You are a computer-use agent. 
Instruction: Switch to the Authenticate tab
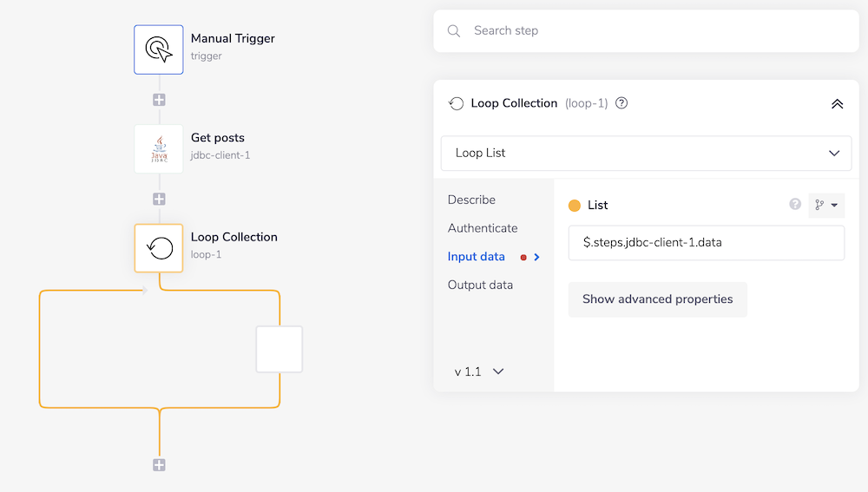(x=483, y=228)
